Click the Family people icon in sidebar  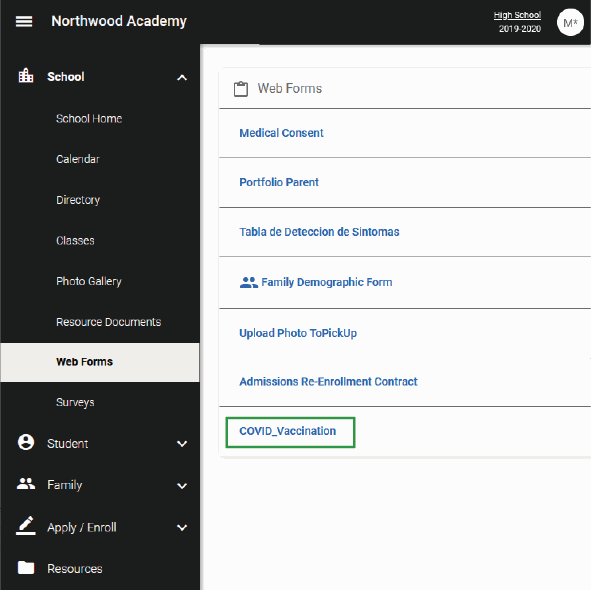pyautogui.click(x=26, y=484)
